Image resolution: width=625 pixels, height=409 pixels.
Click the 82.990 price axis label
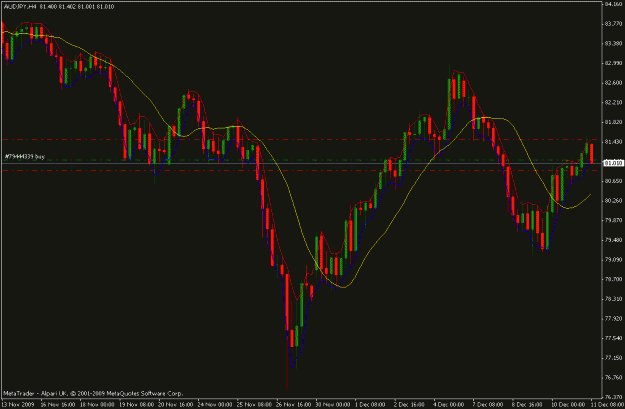pos(613,63)
